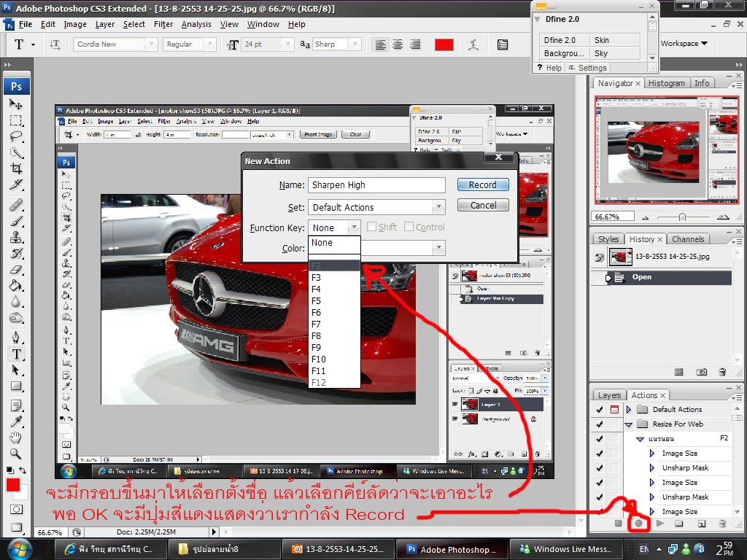Create a new action set folder

pos(679,524)
